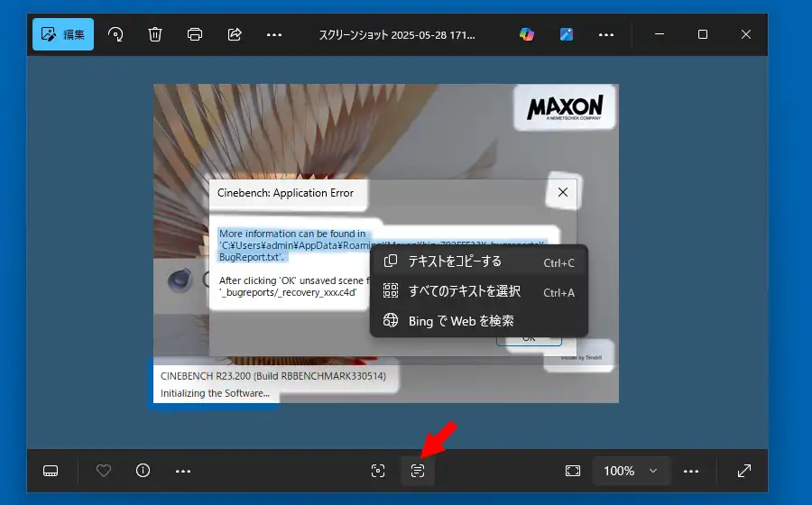Click the file name スクリーンショット 2025-05-28 title
The width and height of the screenshot is (812, 505).
pyautogui.click(x=397, y=34)
